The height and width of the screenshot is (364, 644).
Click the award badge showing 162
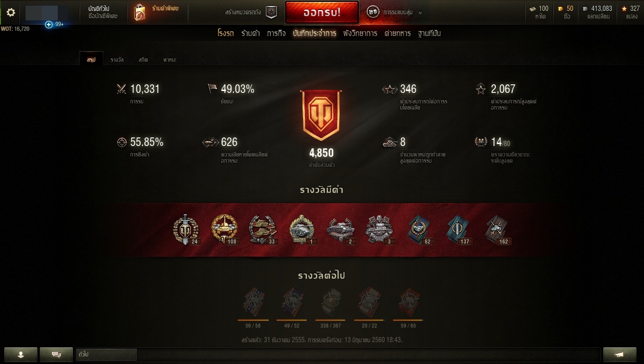coord(498,230)
